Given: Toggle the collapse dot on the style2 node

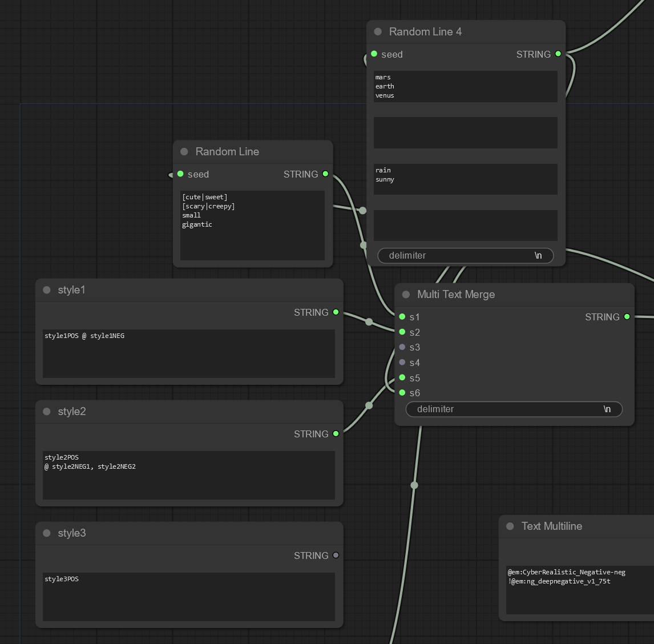Looking at the screenshot, I should tap(47, 412).
